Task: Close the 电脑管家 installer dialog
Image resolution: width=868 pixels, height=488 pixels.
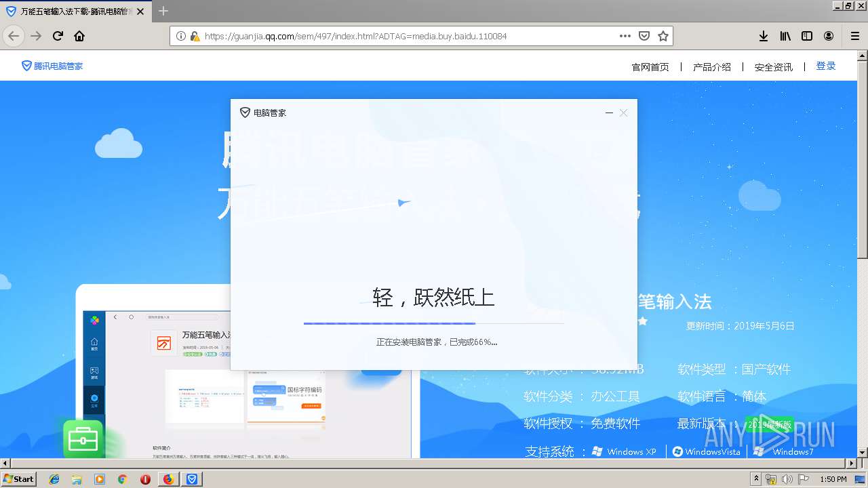Action: (624, 113)
